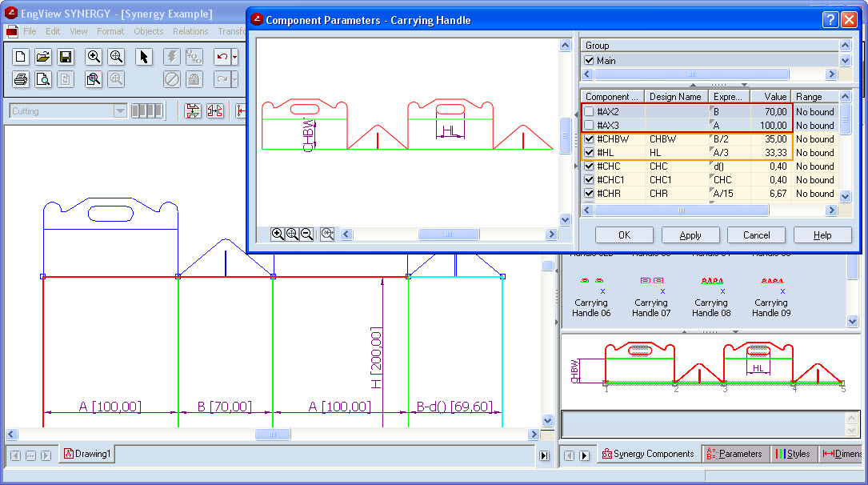Open a file with the folder icon
868x485 pixels.
pyautogui.click(x=43, y=57)
